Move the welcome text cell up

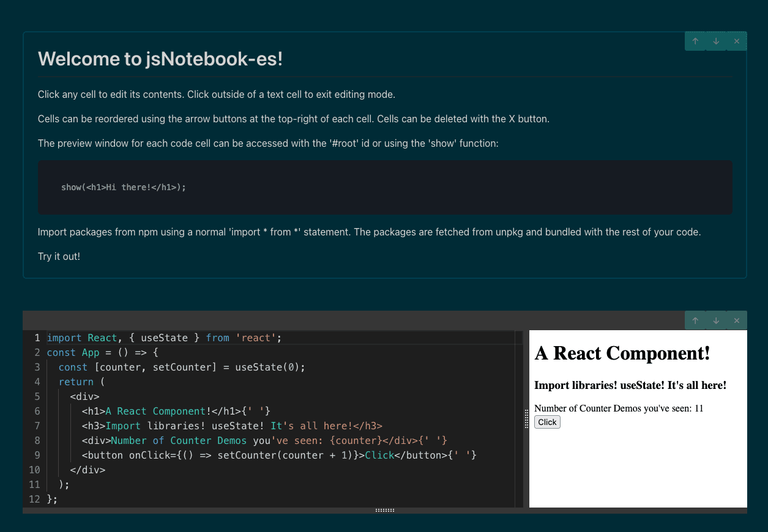[x=695, y=42]
